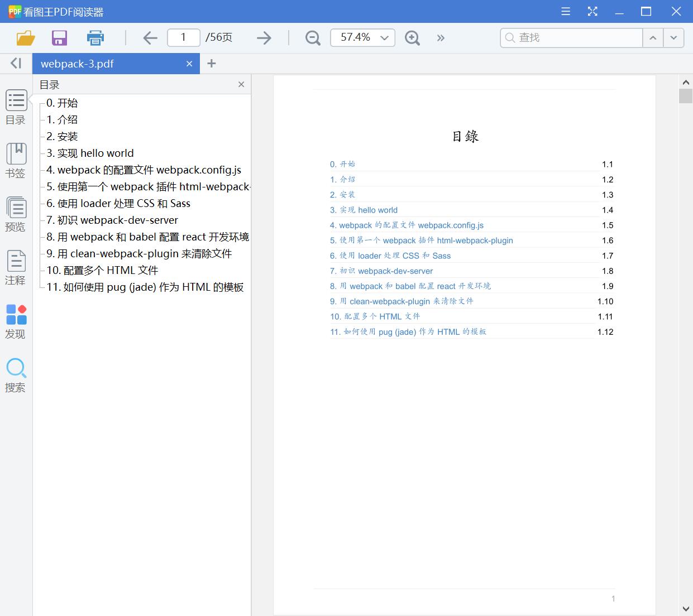Follow page link '0. 开始'
The height and width of the screenshot is (616, 693).
click(342, 164)
